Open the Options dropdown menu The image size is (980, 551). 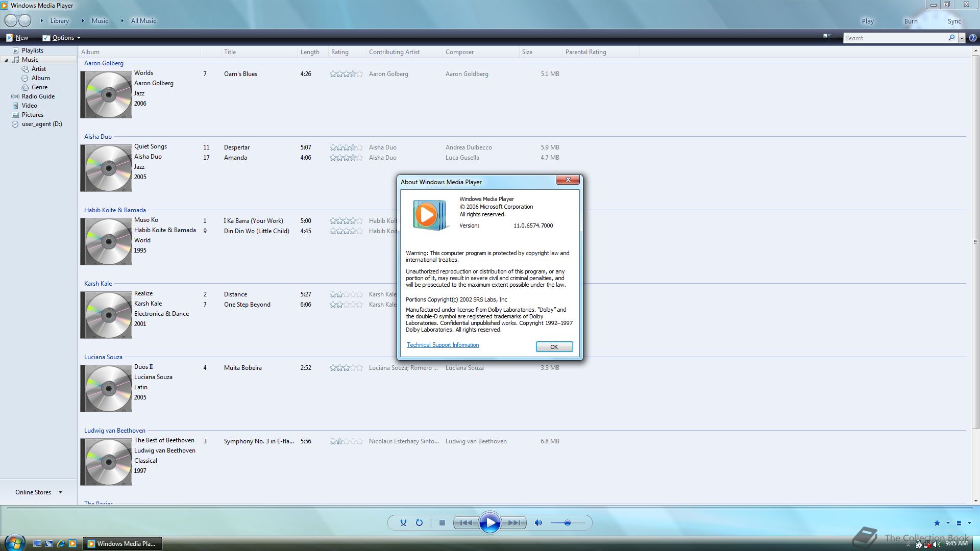(62, 38)
